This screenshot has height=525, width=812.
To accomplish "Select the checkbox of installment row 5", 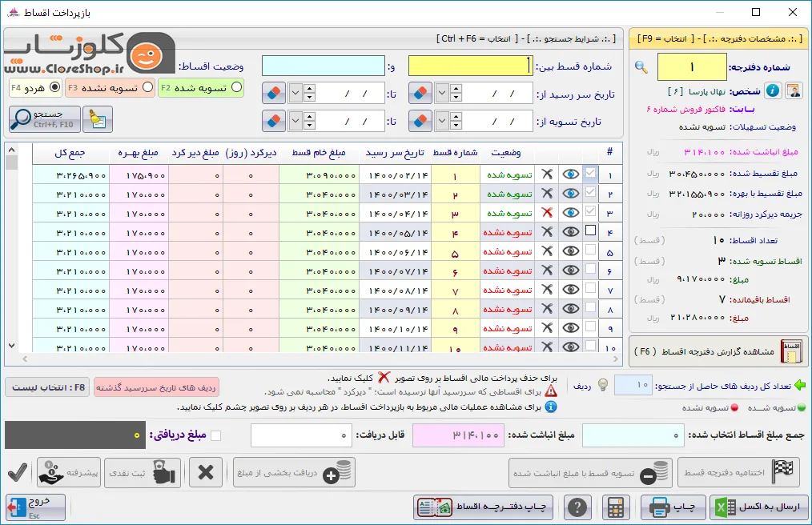I will tap(590, 250).
